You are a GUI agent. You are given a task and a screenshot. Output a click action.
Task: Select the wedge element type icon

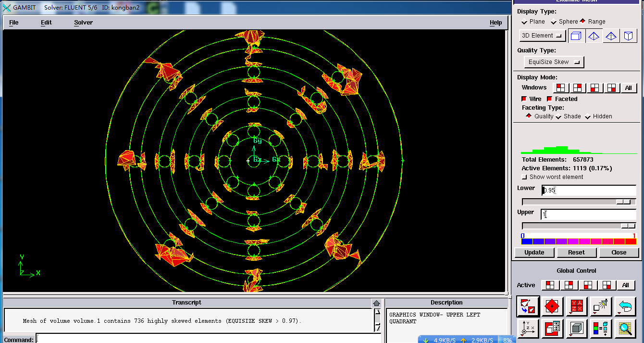click(x=628, y=36)
